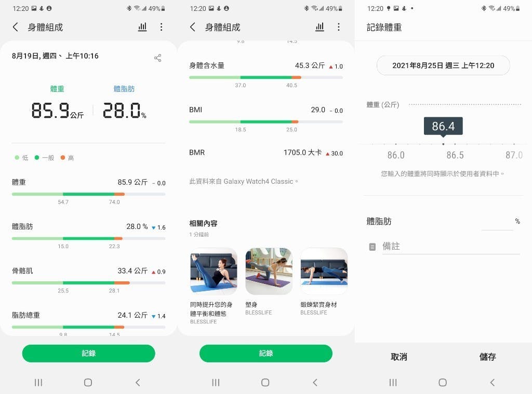Tap the 記錄體重 screen title
Viewport: 532px width, 394px height.
coord(384,27)
